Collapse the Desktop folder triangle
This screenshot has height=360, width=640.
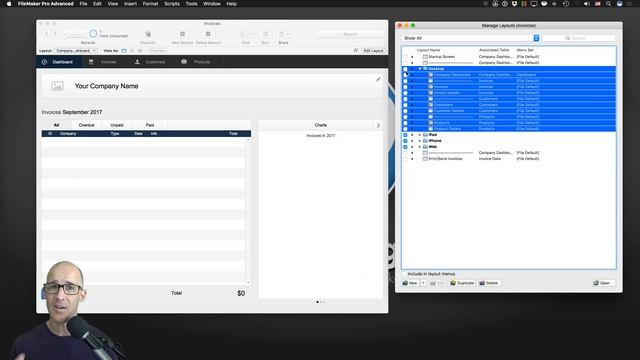click(x=420, y=69)
